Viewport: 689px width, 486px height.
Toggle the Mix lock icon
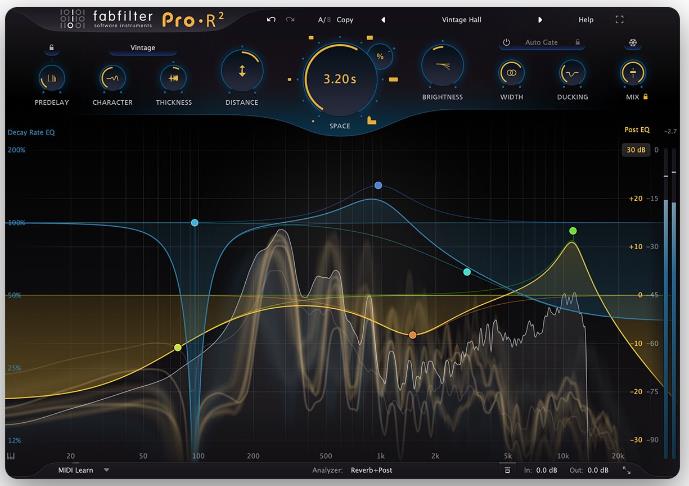click(x=645, y=96)
